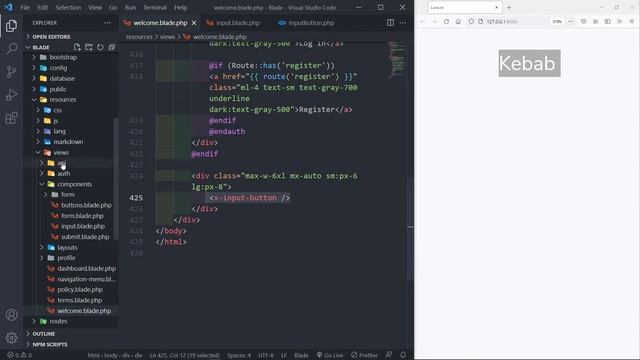
Task: Open the File menu
Action: 25,7
